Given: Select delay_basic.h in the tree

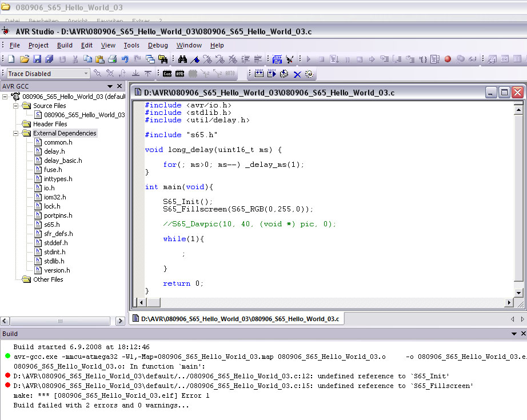Looking at the screenshot, I should pyautogui.click(x=63, y=161).
